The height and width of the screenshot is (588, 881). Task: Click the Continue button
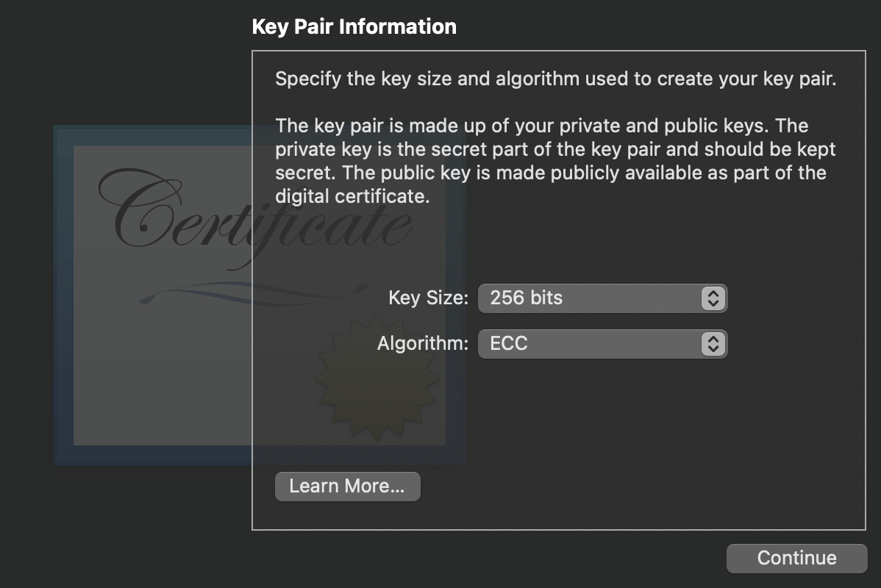[x=796, y=558]
